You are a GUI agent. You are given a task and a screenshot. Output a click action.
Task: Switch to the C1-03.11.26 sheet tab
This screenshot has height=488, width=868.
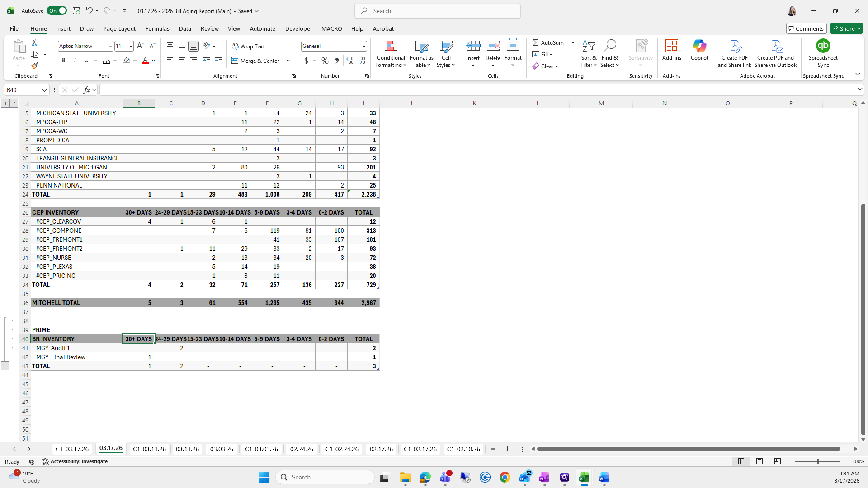point(149,449)
